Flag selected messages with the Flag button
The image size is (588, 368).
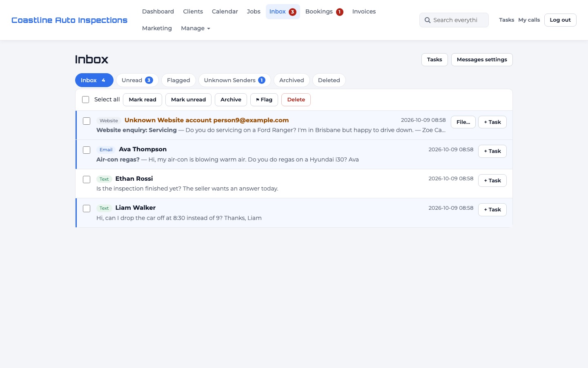pyautogui.click(x=264, y=100)
